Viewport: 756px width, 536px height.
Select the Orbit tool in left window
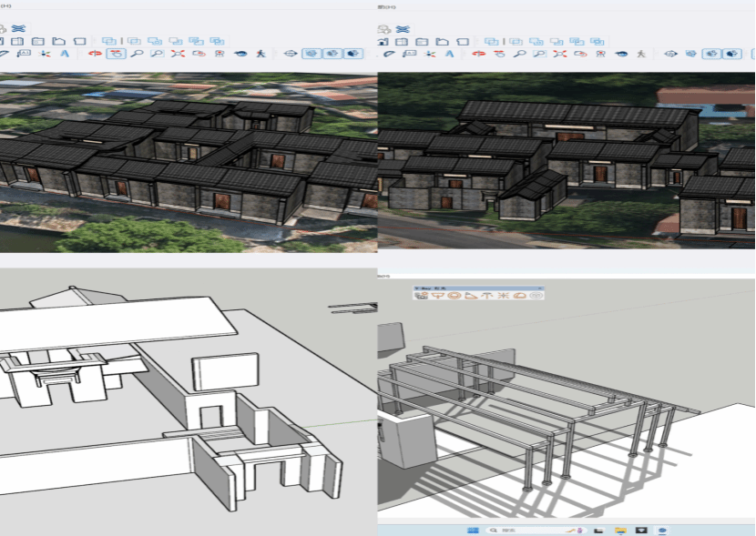click(x=94, y=54)
